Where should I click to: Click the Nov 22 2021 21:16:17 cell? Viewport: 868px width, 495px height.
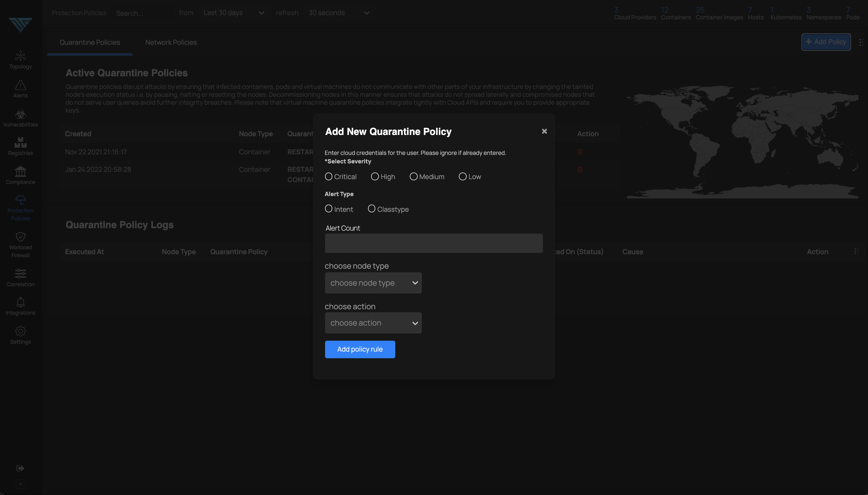pos(96,152)
